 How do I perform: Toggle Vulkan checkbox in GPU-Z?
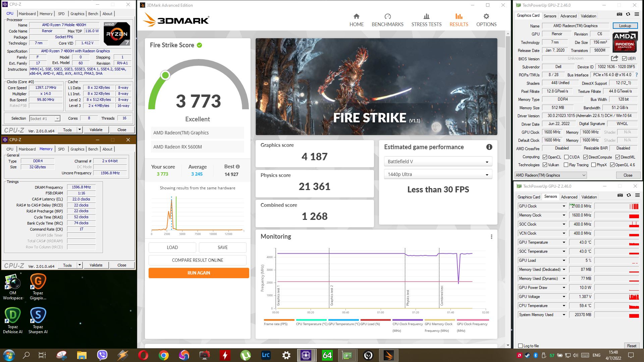point(545,165)
